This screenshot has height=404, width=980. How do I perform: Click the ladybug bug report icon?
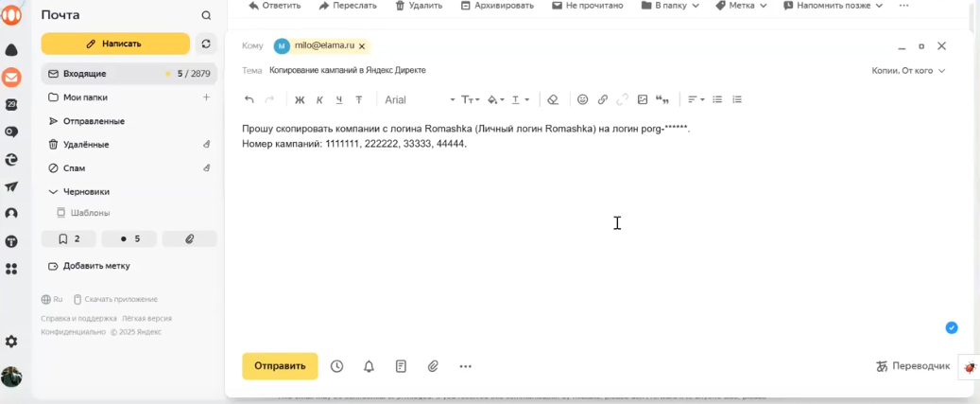[x=970, y=368]
